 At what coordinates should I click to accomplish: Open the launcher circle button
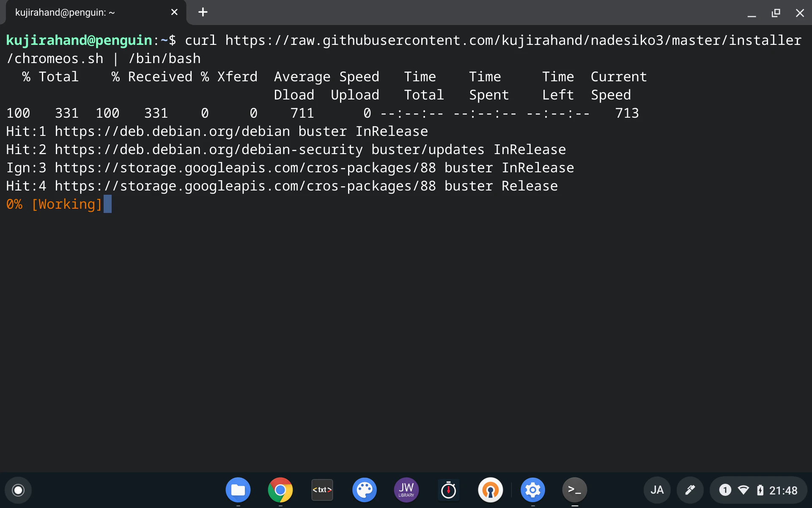18,490
